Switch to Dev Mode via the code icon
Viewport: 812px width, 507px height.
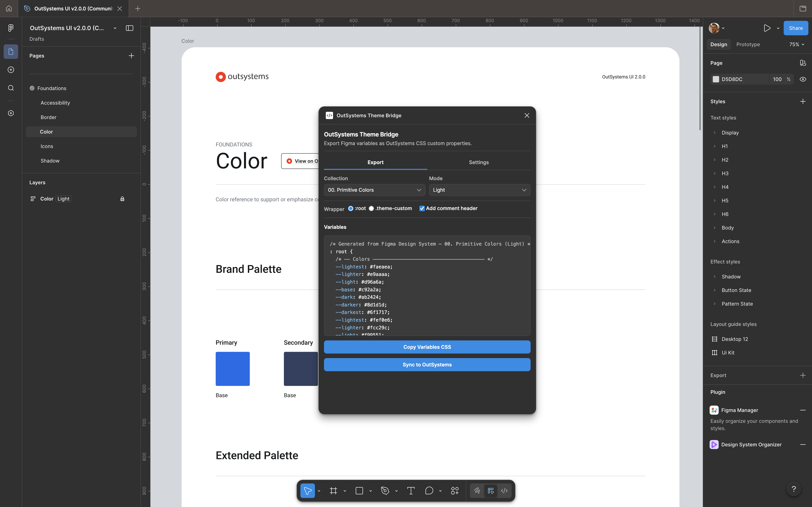tap(504, 490)
